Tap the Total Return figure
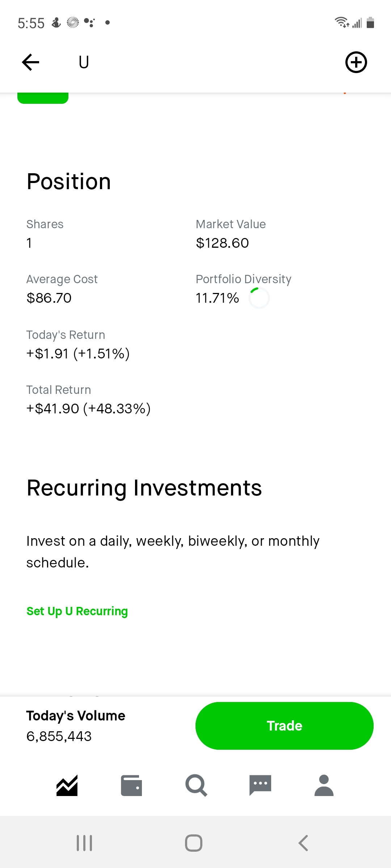The width and height of the screenshot is (391, 868). [x=88, y=409]
